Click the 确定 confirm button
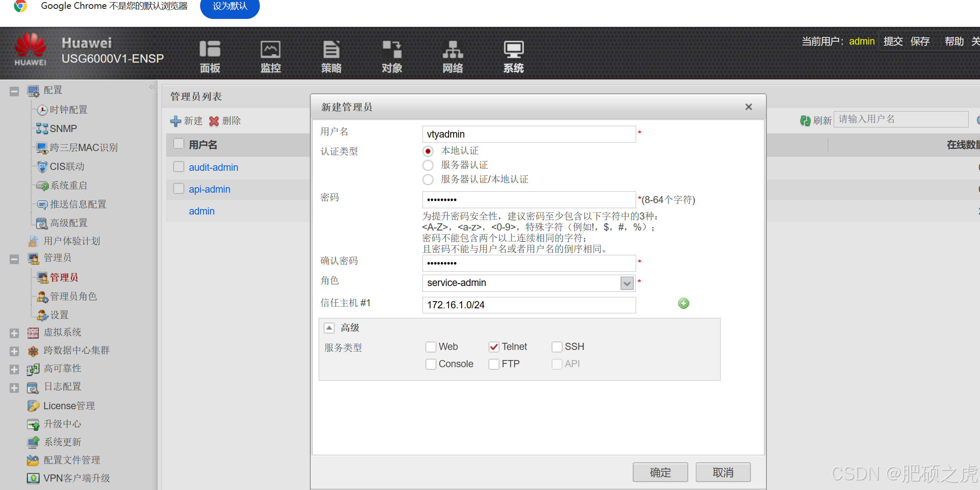The height and width of the screenshot is (490, 980). (660, 472)
